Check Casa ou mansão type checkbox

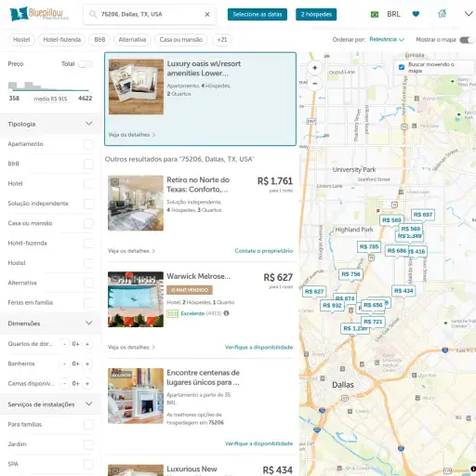pyautogui.click(x=88, y=224)
